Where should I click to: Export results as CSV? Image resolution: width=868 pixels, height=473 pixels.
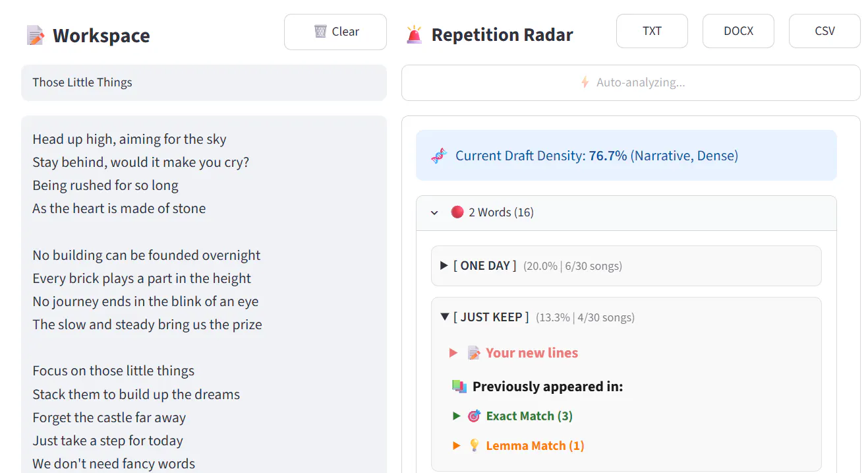(x=825, y=31)
